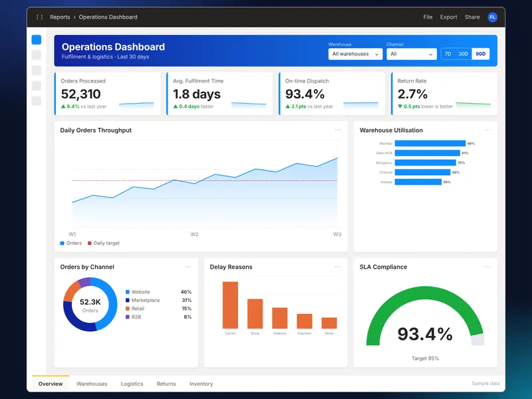Open the Avg. Fulfilment Time card
This screenshot has width=532, height=399.
point(220,94)
